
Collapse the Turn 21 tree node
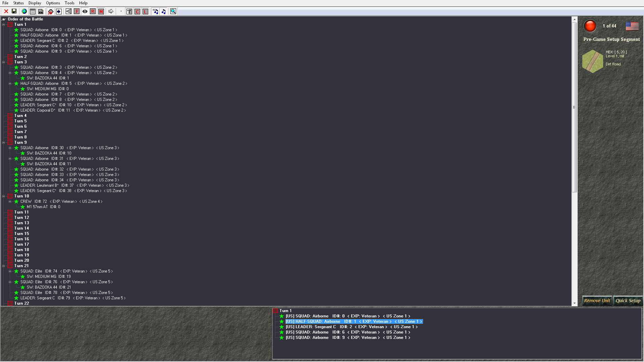tap(4, 266)
